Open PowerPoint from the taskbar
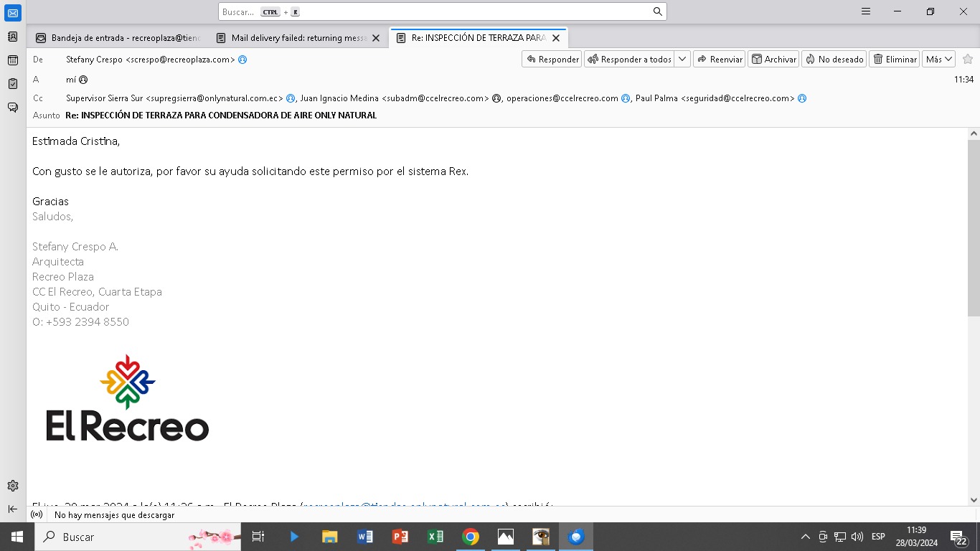The width and height of the screenshot is (980, 551). click(400, 537)
